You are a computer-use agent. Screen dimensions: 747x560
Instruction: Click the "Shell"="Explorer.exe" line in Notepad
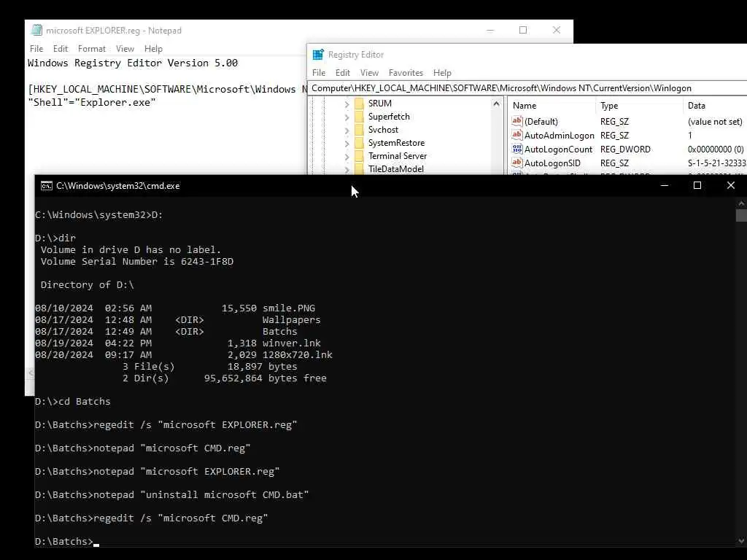click(x=91, y=102)
